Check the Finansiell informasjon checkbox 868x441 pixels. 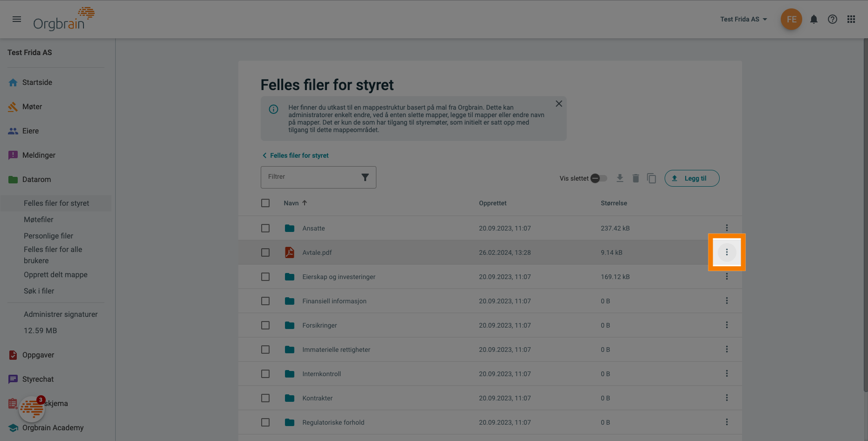click(265, 301)
